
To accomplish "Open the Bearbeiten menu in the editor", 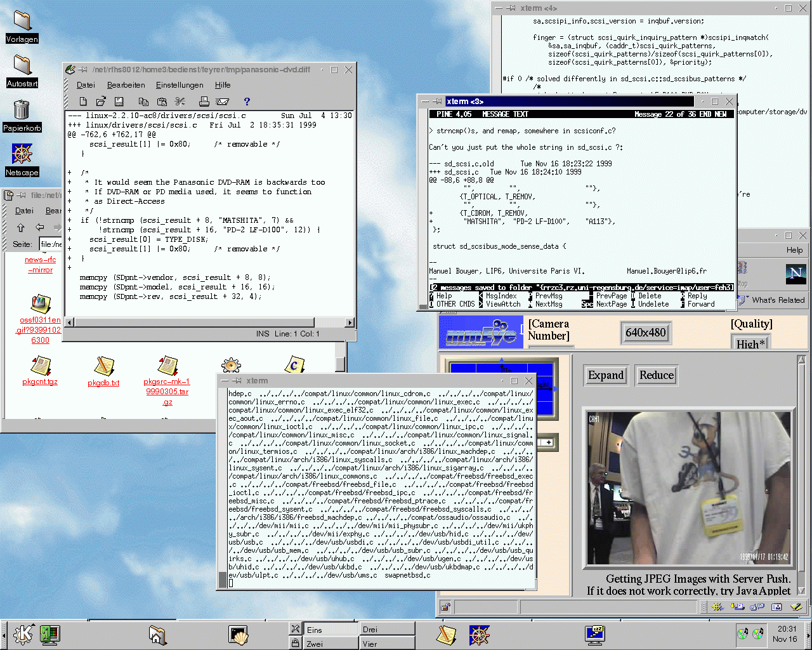I will (x=126, y=85).
